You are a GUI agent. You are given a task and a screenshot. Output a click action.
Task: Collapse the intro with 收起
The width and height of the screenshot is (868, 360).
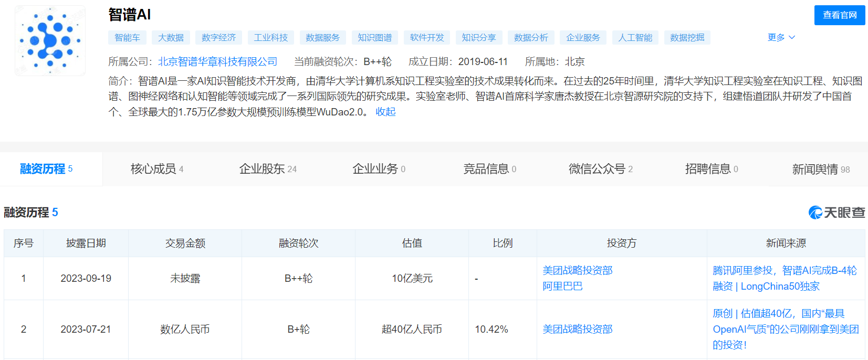(385, 112)
